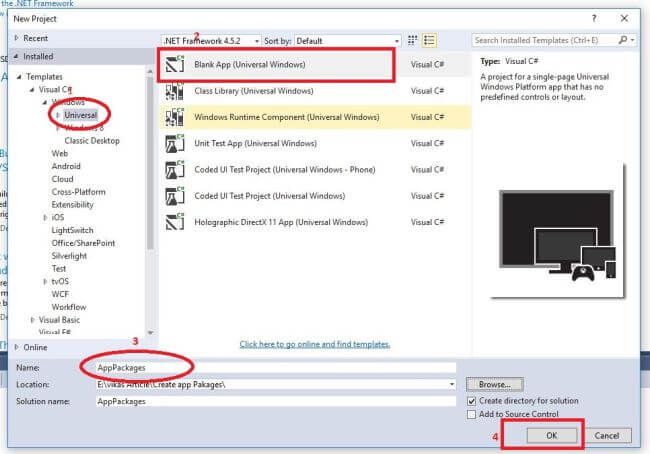Viewport: 650px width, 454px height.
Task: Click the Solution name input field
Action: coord(276,401)
